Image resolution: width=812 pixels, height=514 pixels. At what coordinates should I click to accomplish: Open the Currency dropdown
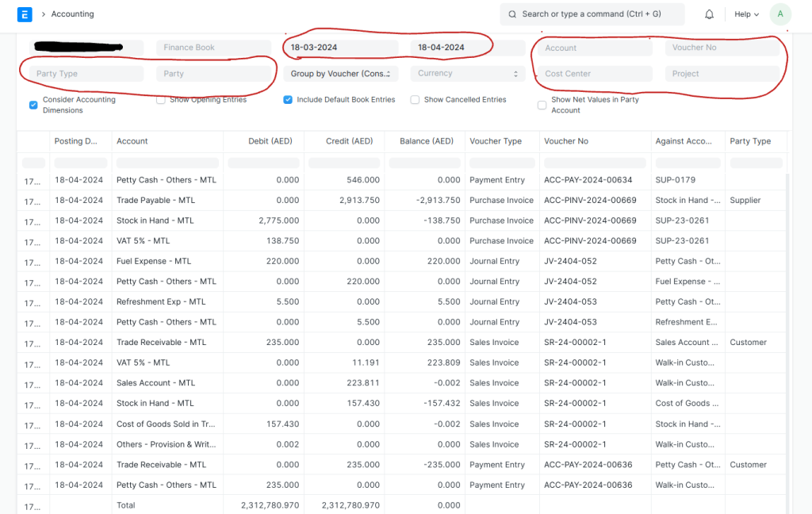[467, 74]
